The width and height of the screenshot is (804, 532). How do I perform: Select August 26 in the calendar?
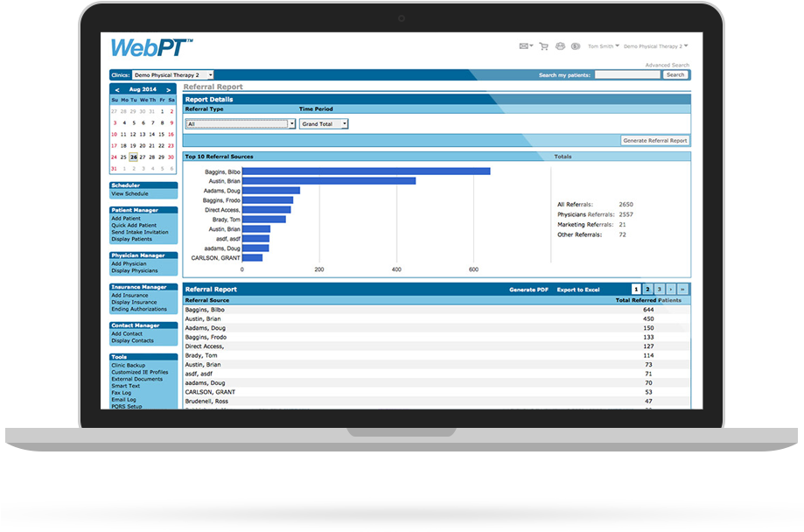[x=133, y=157]
